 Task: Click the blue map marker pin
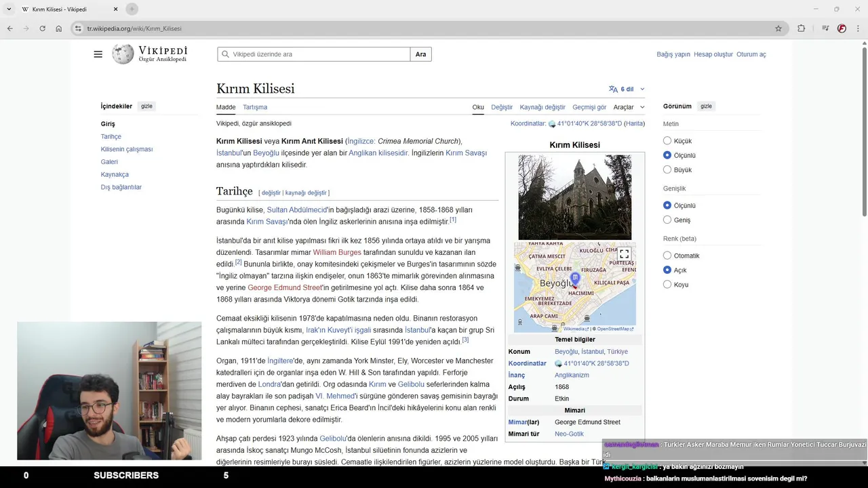[x=575, y=278]
